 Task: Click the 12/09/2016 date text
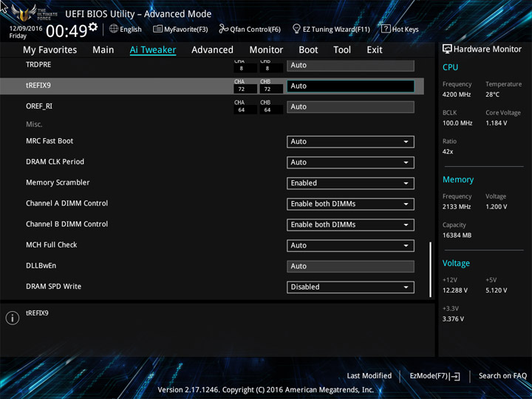[26, 29]
